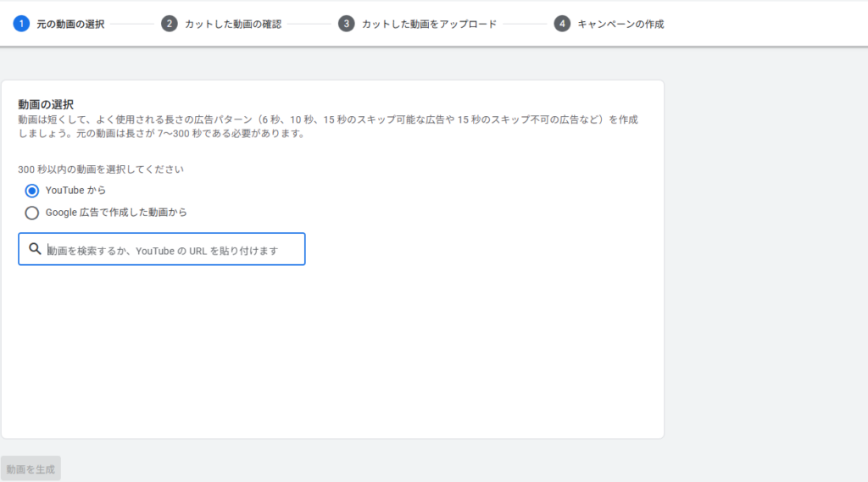Focus the YouTube URL search field

(170, 250)
